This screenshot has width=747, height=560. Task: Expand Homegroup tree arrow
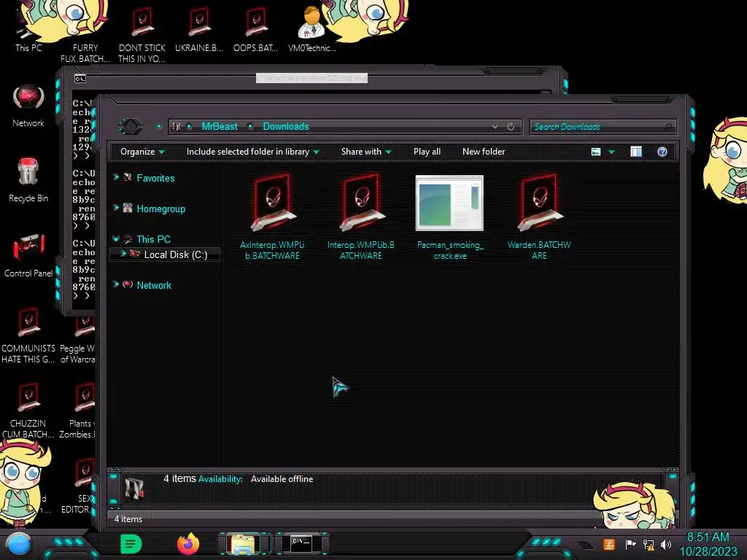(116, 208)
